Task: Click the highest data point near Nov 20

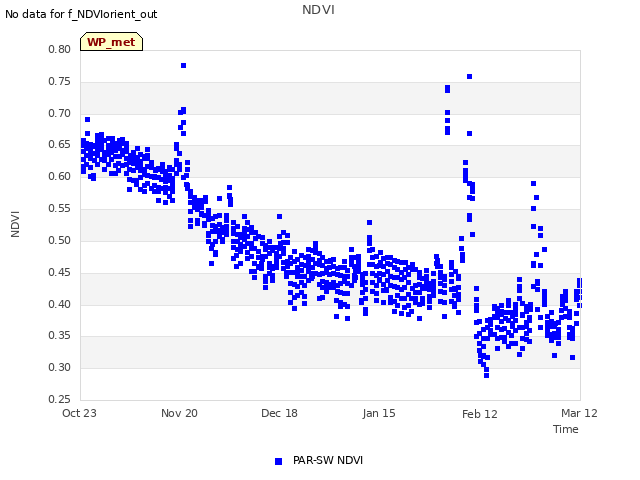Action: [183, 65]
